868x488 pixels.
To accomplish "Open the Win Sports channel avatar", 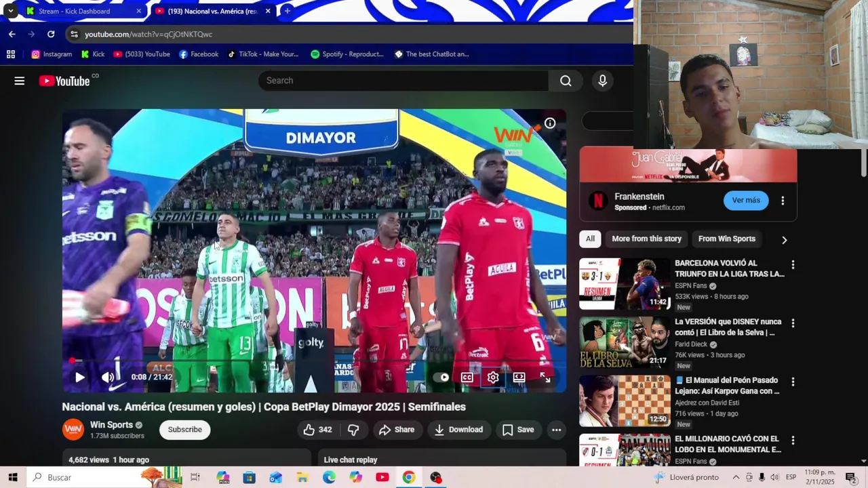I will 73,430.
